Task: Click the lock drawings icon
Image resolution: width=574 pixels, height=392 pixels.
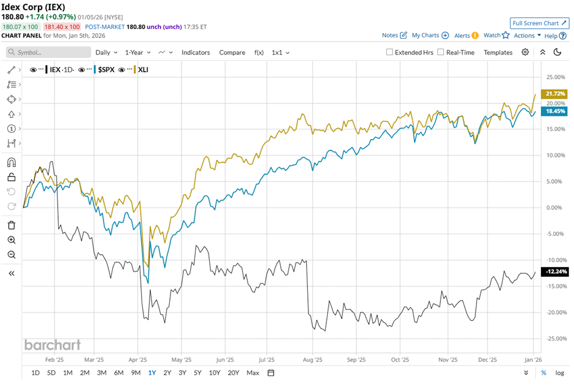Action: [x=11, y=178]
